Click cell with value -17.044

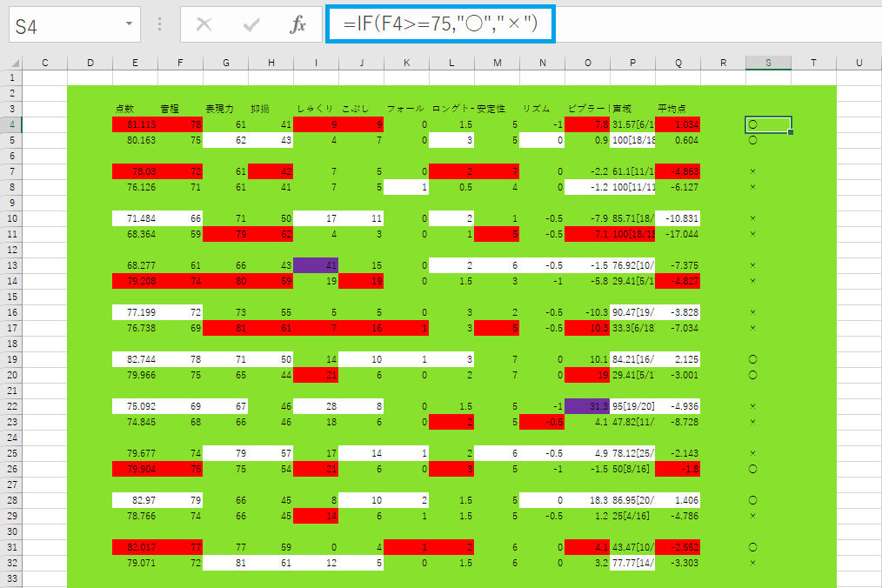[x=678, y=234]
